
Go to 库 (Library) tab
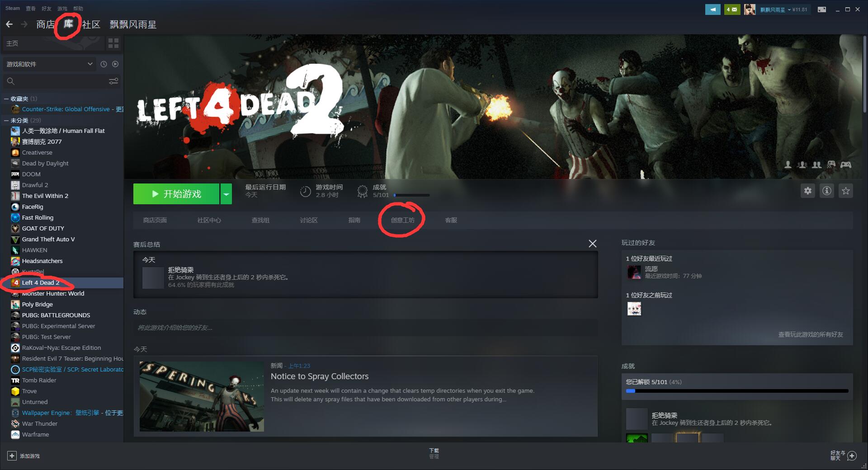[68, 24]
